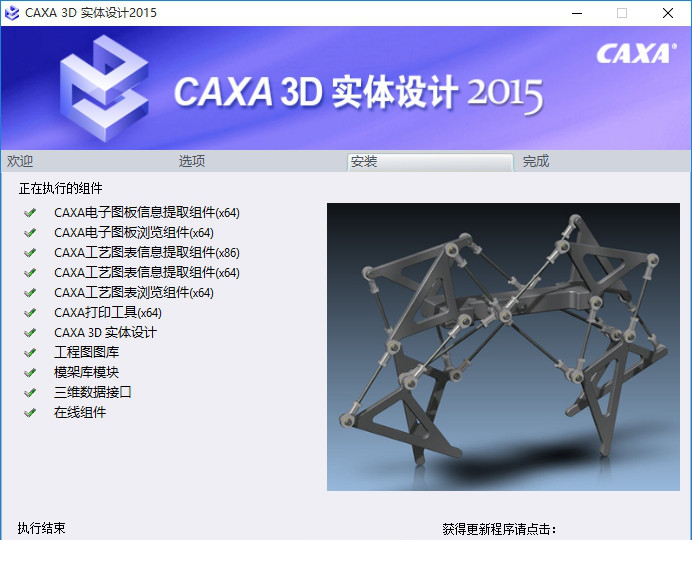Click the CAXA brand logo at banner right
The height and width of the screenshot is (561, 692).
click(x=636, y=53)
